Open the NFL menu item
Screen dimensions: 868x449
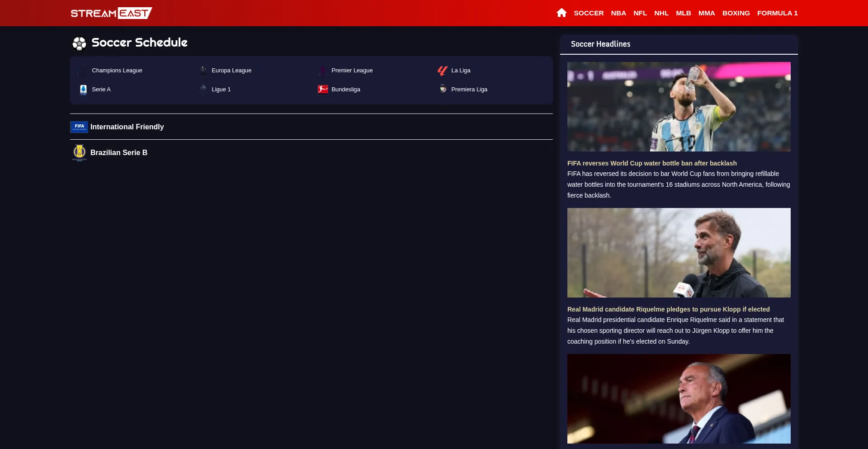(640, 13)
